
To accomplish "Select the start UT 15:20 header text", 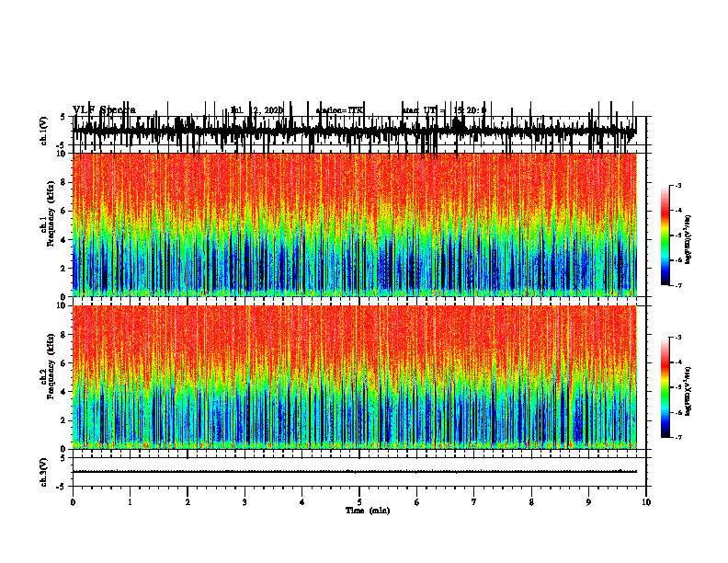I will click(x=444, y=110).
